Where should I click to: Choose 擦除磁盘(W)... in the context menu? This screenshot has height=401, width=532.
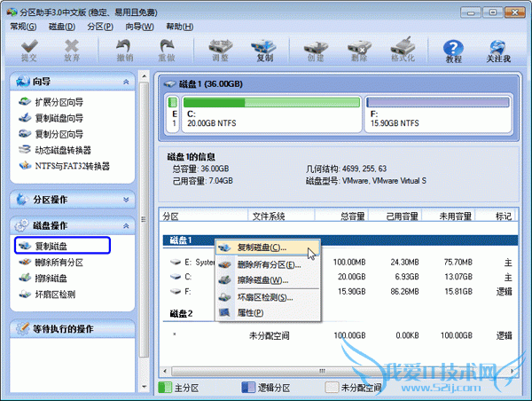point(268,280)
